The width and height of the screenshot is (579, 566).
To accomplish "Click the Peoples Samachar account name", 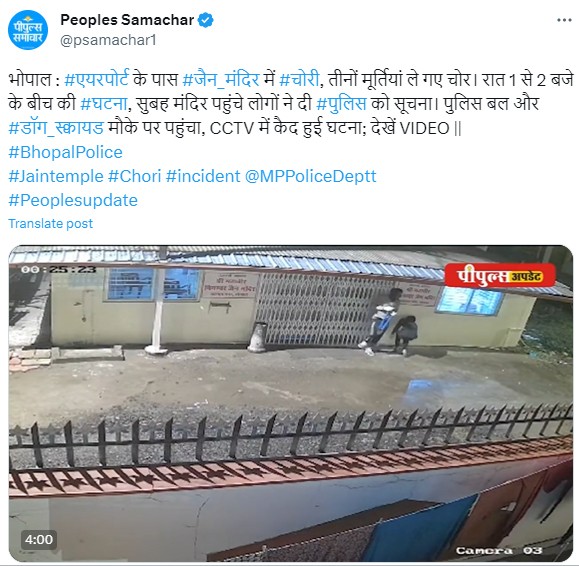I will pos(127,20).
